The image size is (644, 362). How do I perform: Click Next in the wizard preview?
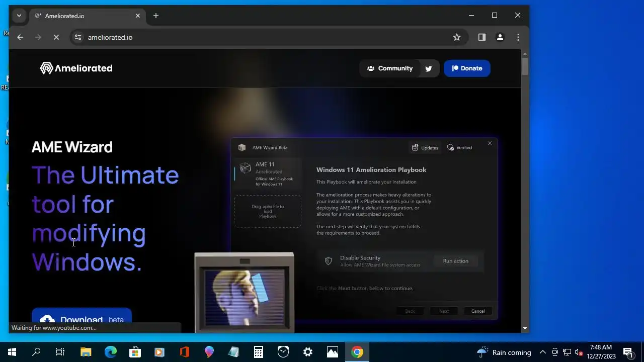tap(444, 311)
